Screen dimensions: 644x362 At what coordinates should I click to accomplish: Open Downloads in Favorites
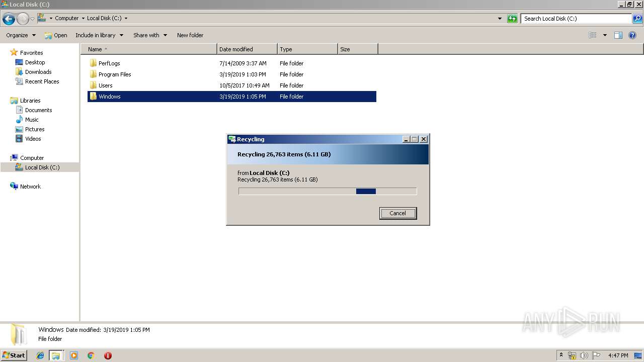[38, 72]
